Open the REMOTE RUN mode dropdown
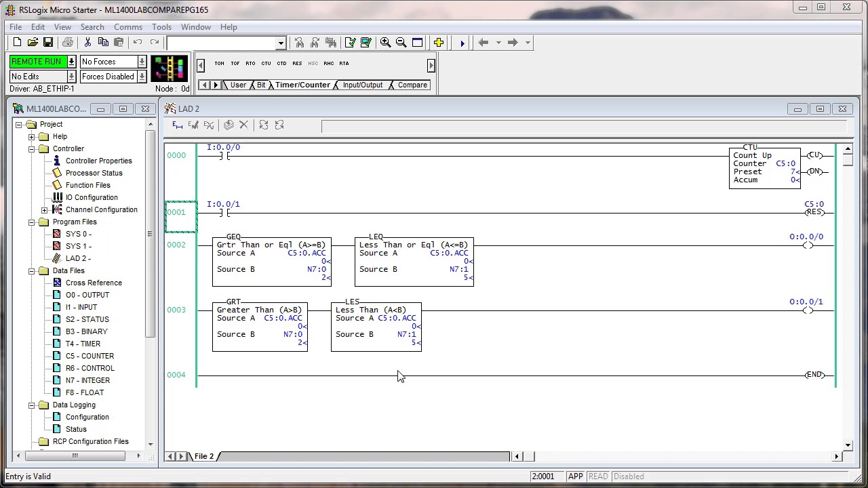The height and width of the screenshot is (488, 868). [71, 62]
